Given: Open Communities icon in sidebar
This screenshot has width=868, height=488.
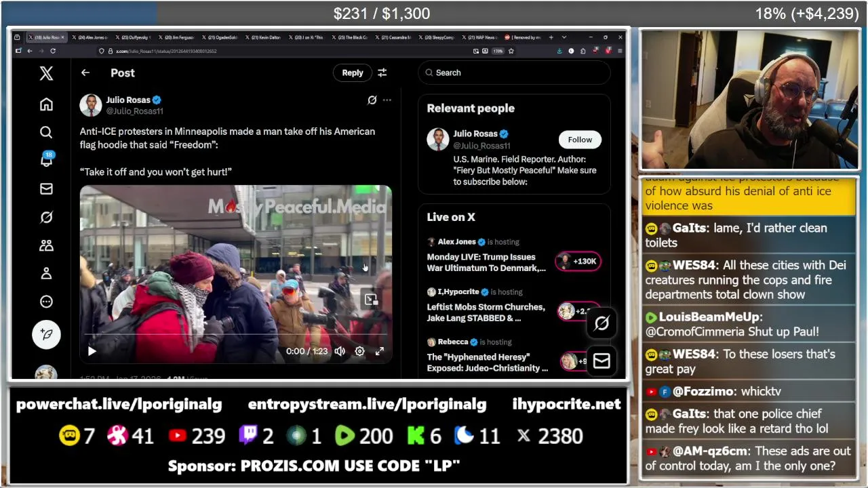Looking at the screenshot, I should point(46,245).
